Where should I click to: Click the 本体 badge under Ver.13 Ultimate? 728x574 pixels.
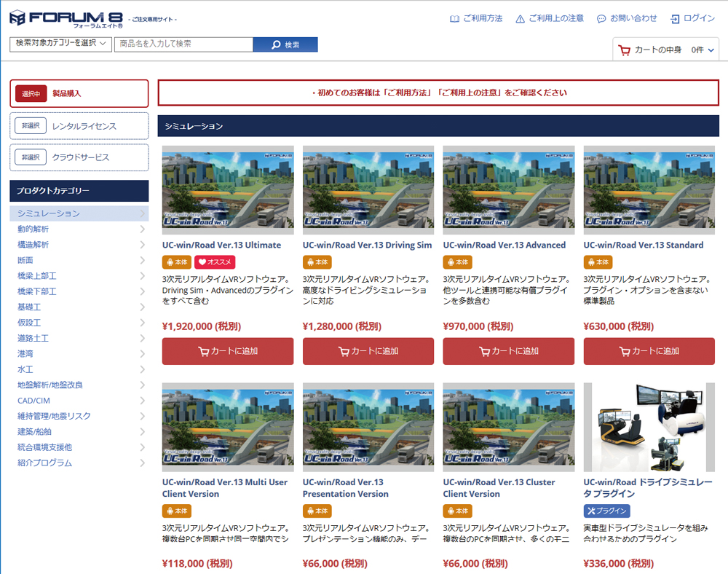[177, 262]
